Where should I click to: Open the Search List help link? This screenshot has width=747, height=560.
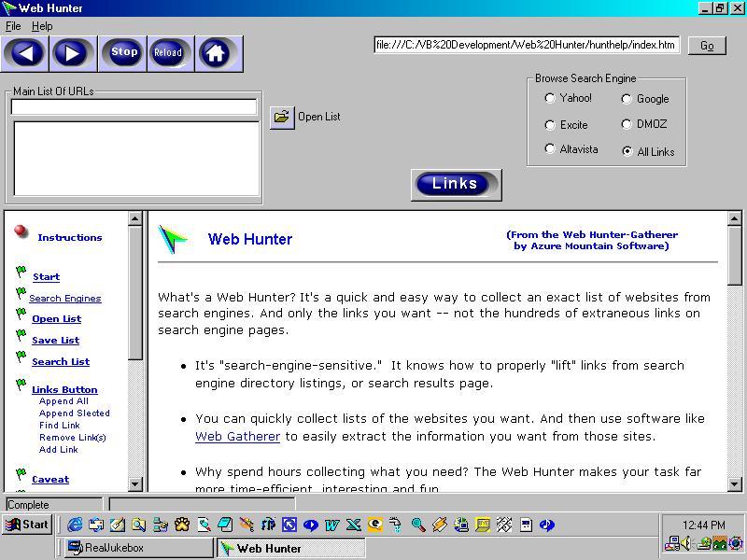point(61,362)
